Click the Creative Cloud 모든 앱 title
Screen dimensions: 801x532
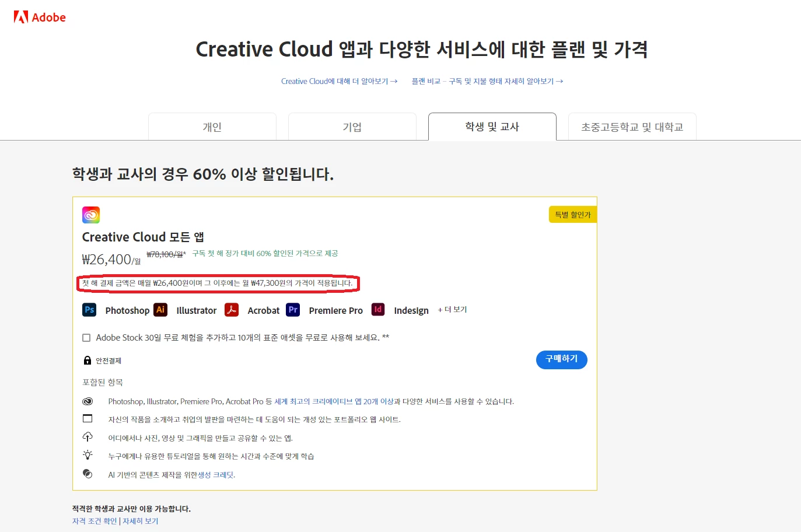[x=143, y=237]
